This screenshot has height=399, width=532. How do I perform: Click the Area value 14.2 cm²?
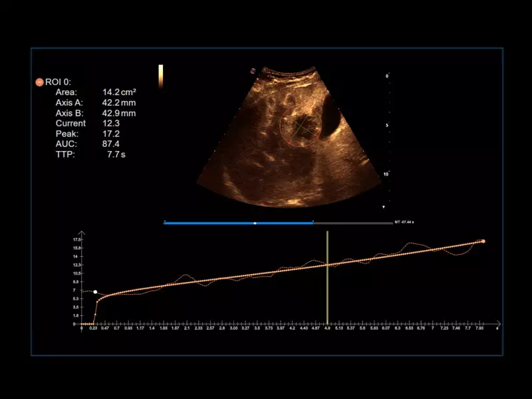118,92
